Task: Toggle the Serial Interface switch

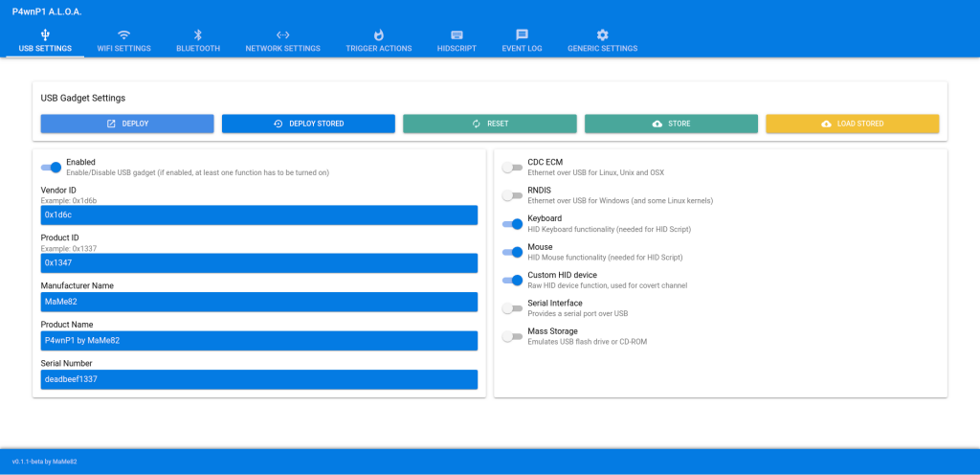Action: point(513,308)
